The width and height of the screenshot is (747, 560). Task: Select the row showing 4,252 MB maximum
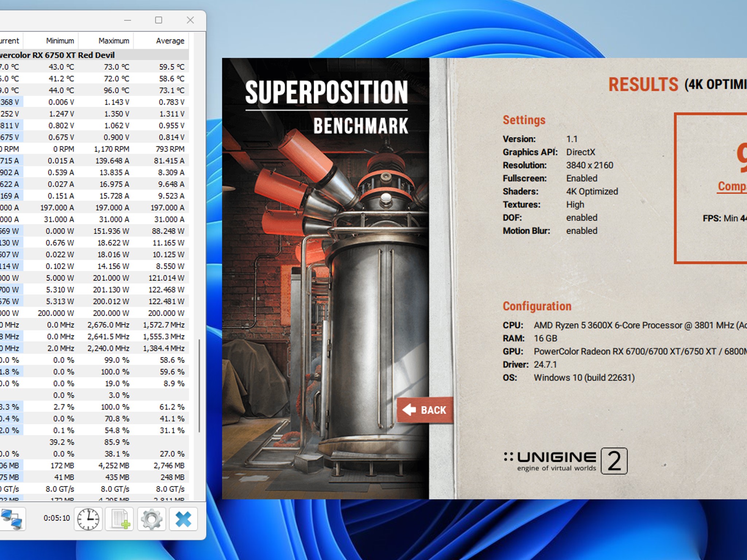point(94,465)
